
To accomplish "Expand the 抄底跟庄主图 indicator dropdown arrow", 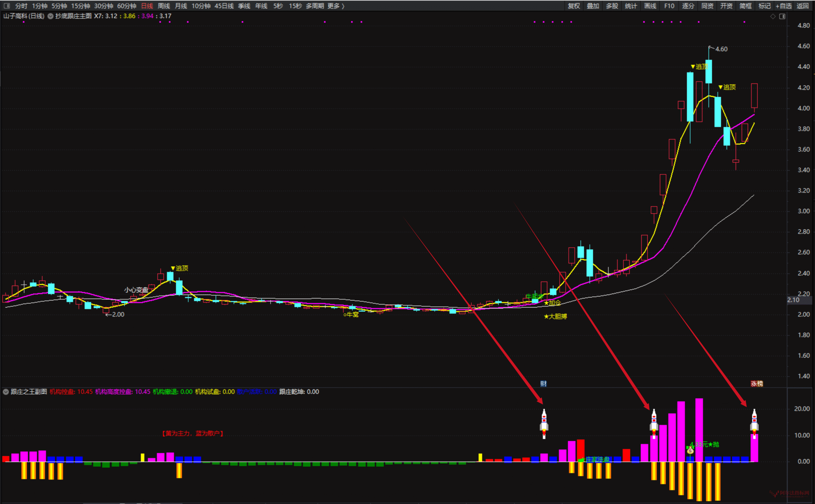I will (x=50, y=16).
